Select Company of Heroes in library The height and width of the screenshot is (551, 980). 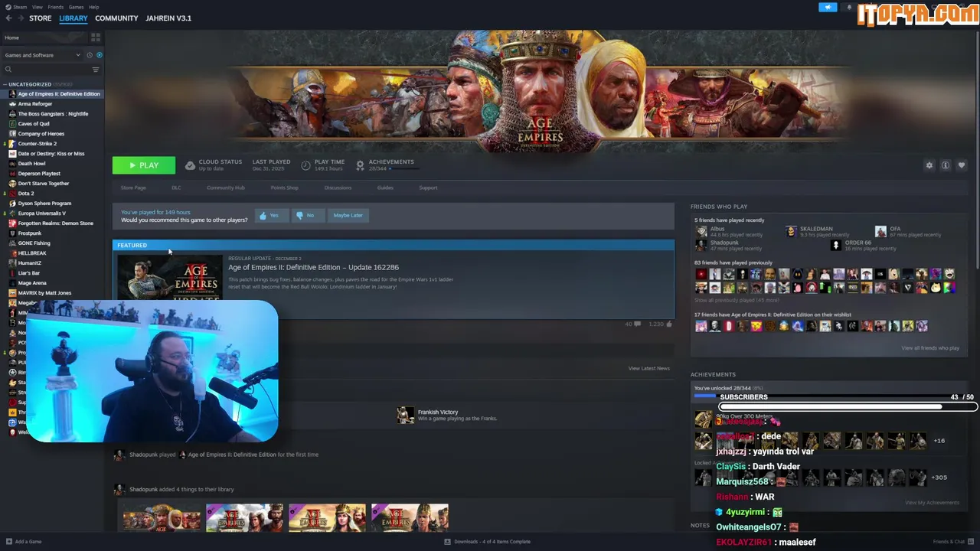coord(41,134)
